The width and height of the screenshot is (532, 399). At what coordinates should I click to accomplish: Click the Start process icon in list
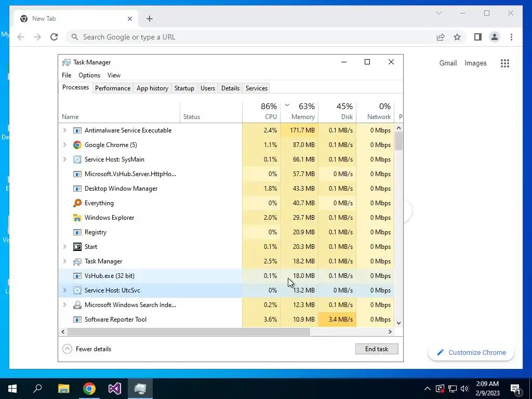(x=77, y=247)
